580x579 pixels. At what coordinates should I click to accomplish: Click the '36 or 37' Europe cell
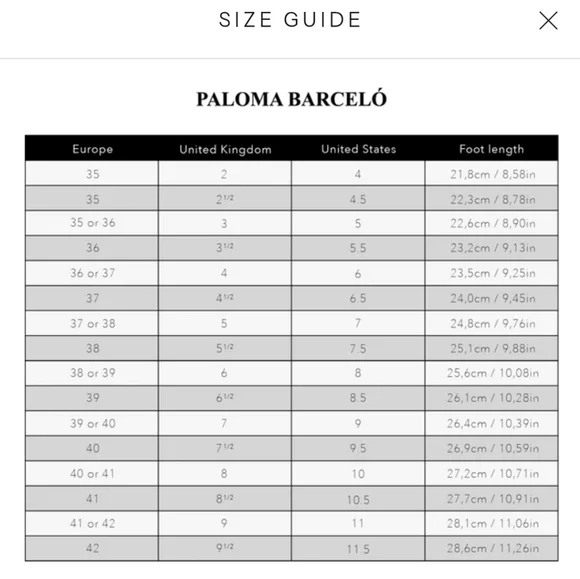[92, 273]
